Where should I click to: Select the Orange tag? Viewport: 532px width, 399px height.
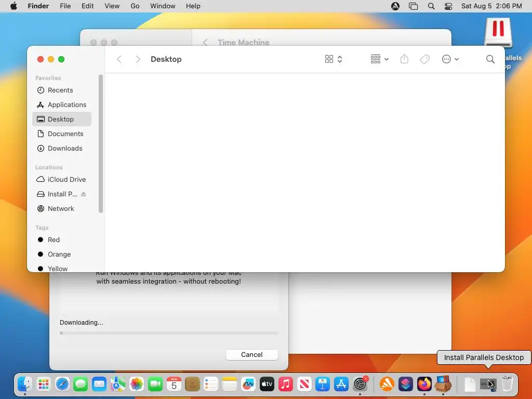tap(62, 254)
